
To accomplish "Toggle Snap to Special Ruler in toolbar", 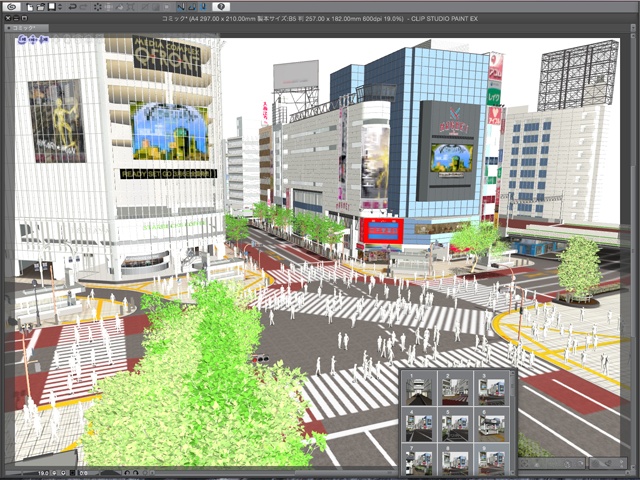I will [x=192, y=7].
